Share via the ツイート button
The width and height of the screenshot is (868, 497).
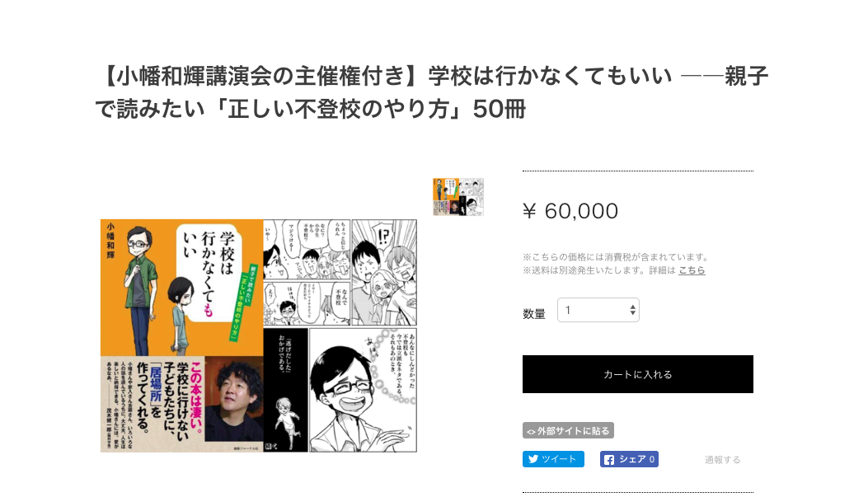(x=553, y=459)
